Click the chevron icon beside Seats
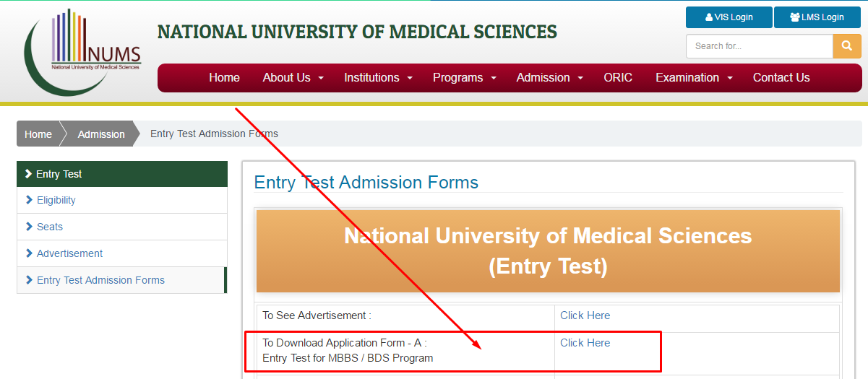 30,227
